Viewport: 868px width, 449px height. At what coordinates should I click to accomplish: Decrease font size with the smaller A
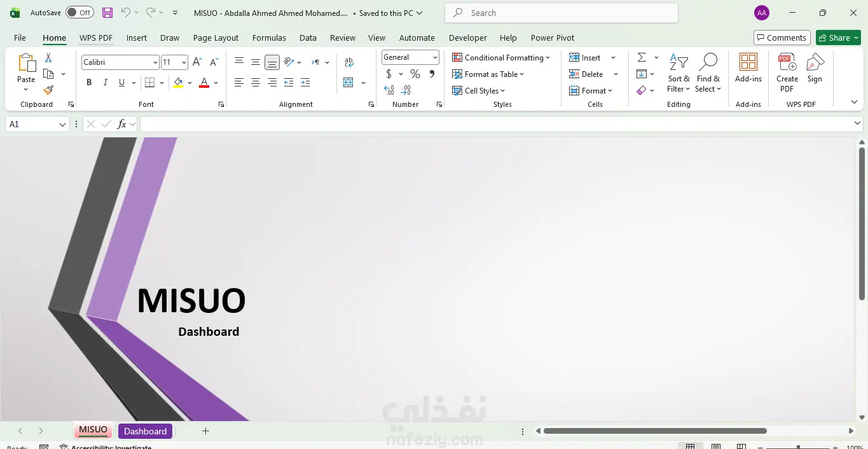click(214, 62)
